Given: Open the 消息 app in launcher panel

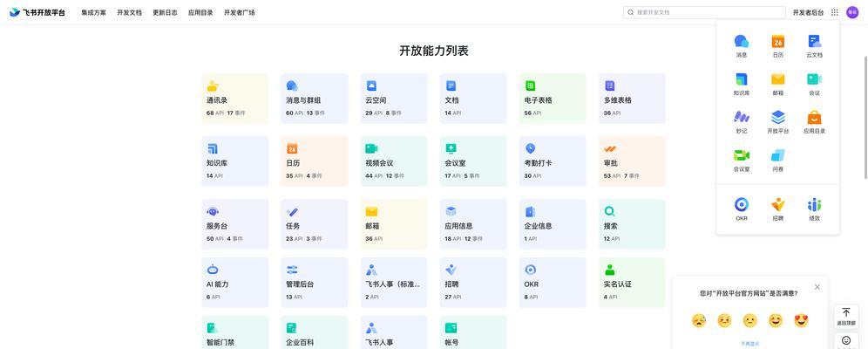Looking at the screenshot, I should point(742,46).
